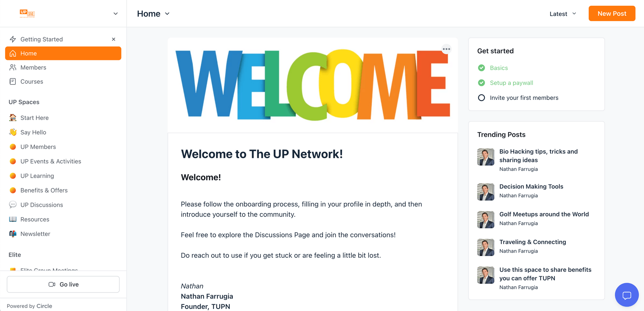Click the Newsletter mailbox icon
Viewport: 644px width, 311px height.
pos(13,234)
